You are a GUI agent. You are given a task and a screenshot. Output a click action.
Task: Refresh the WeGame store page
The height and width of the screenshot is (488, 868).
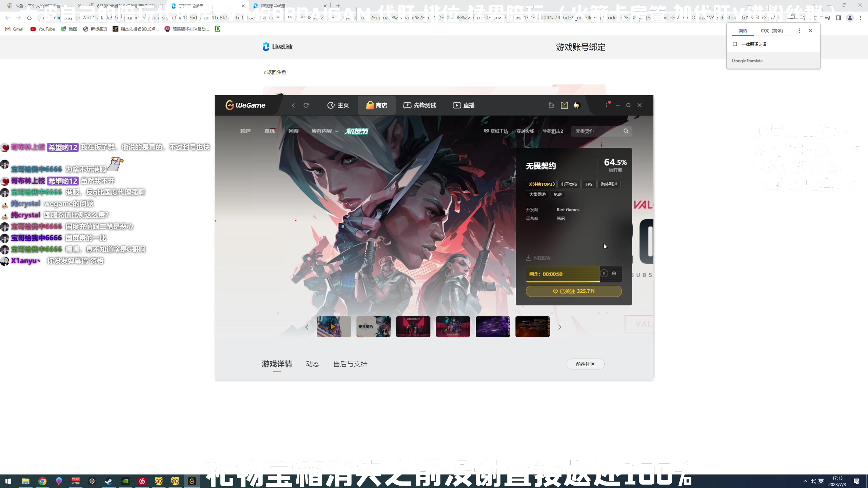pyautogui.click(x=306, y=105)
